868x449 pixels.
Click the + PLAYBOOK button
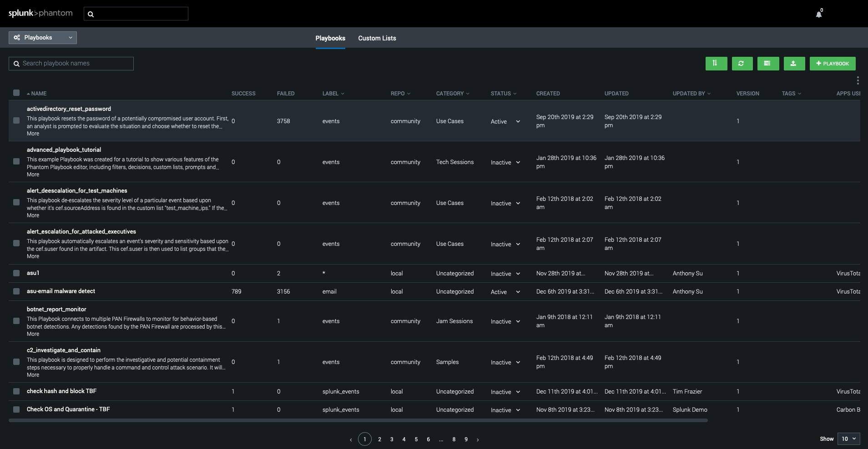click(833, 64)
